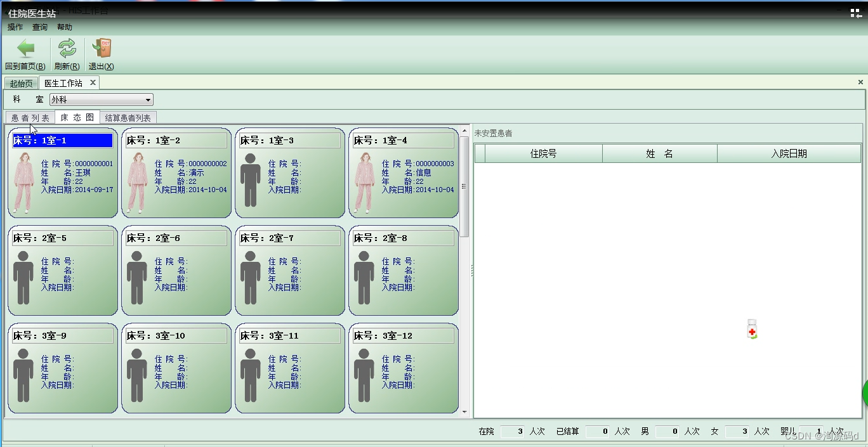Viewport: 868px width, 447px height.
Task: Click the 男 count field
Action: [667, 431]
